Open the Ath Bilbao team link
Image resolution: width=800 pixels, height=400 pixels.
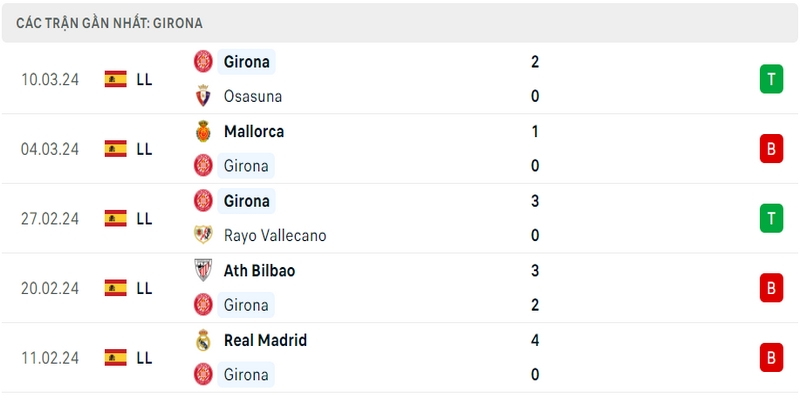[x=259, y=270]
